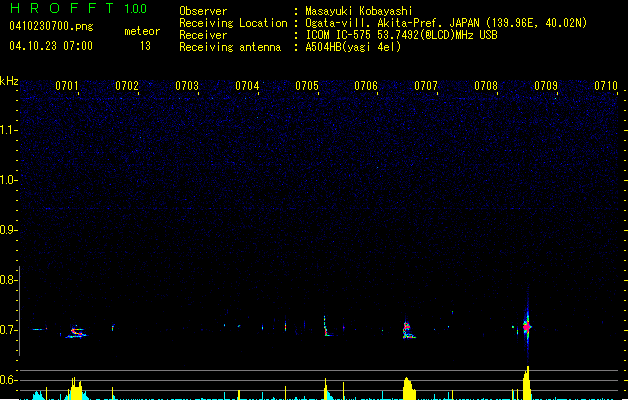Select the file name 0410230700.png

(51, 26)
